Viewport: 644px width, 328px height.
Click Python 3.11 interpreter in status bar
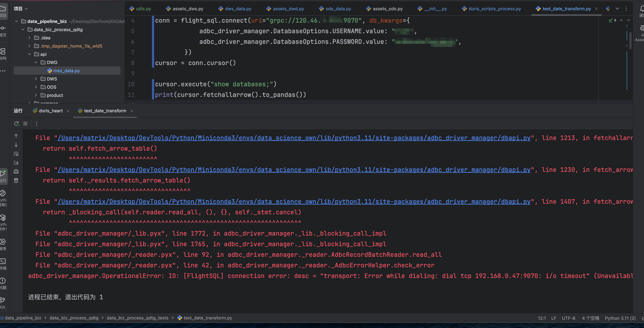click(620, 318)
